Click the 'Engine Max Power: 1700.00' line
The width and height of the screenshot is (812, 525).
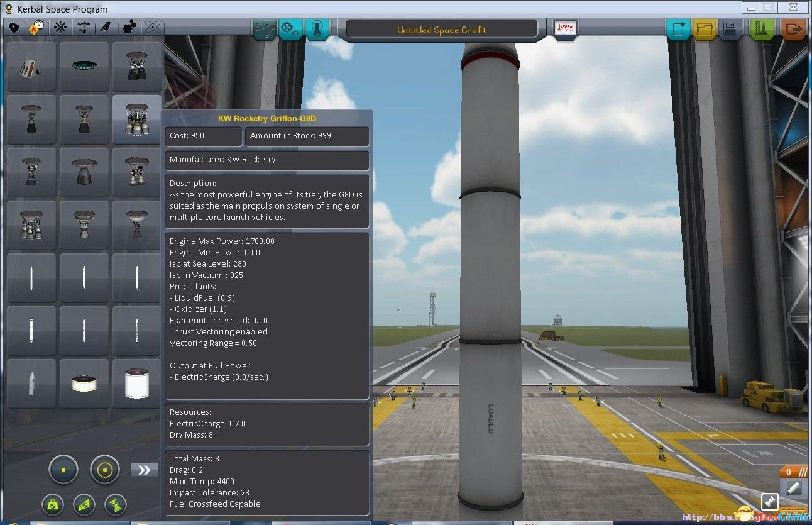(222, 241)
